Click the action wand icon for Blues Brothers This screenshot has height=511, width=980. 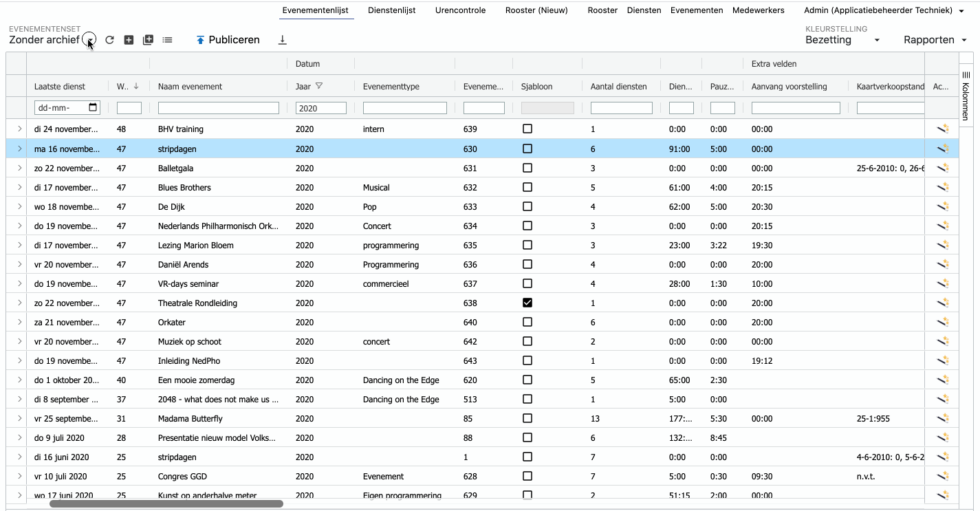click(942, 186)
